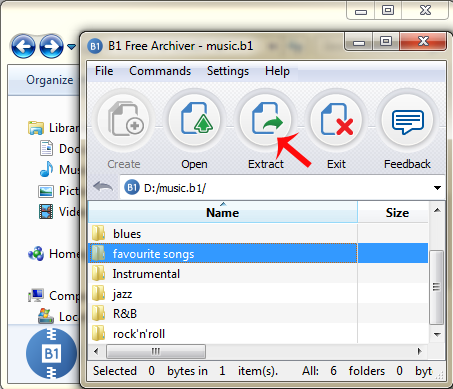Click the favourite songs folder icon

point(99,253)
